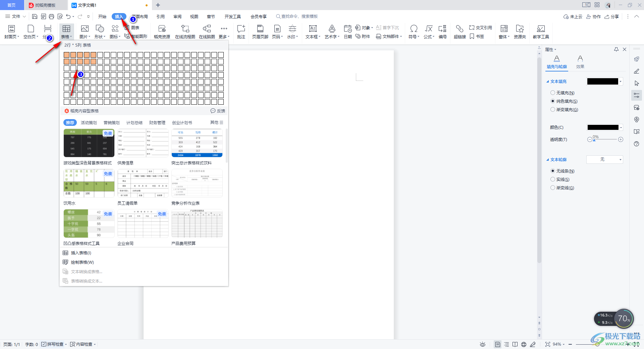Open the Watermark (水印) tool

coord(292,32)
